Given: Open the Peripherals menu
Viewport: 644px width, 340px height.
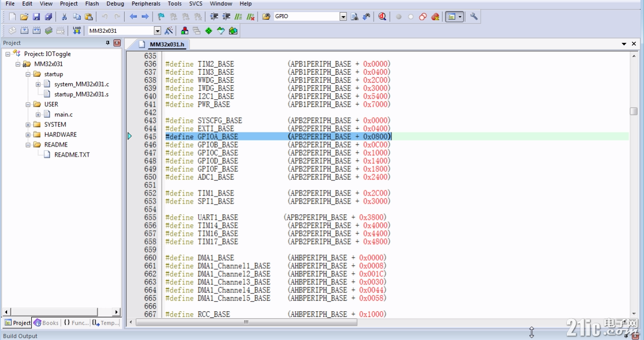Looking at the screenshot, I should click(146, 4).
